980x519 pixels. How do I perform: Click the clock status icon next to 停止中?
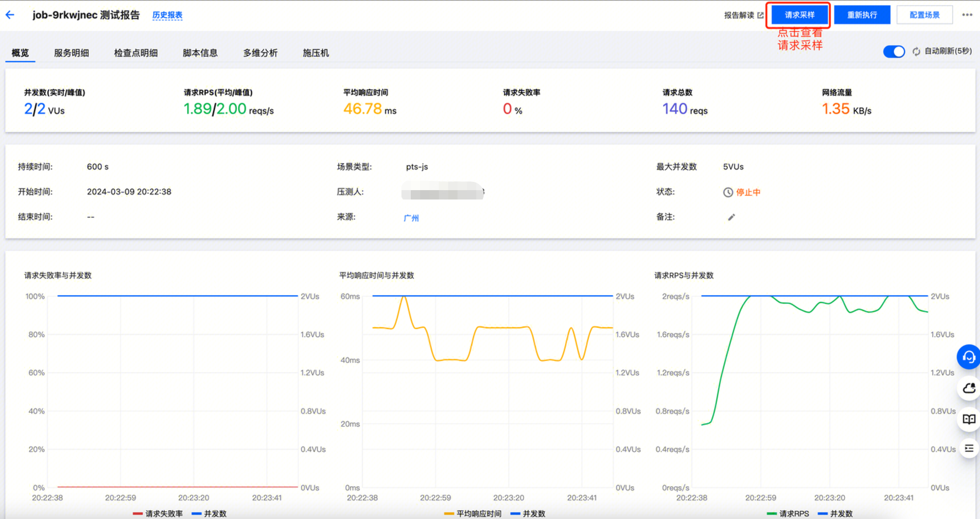click(x=728, y=192)
